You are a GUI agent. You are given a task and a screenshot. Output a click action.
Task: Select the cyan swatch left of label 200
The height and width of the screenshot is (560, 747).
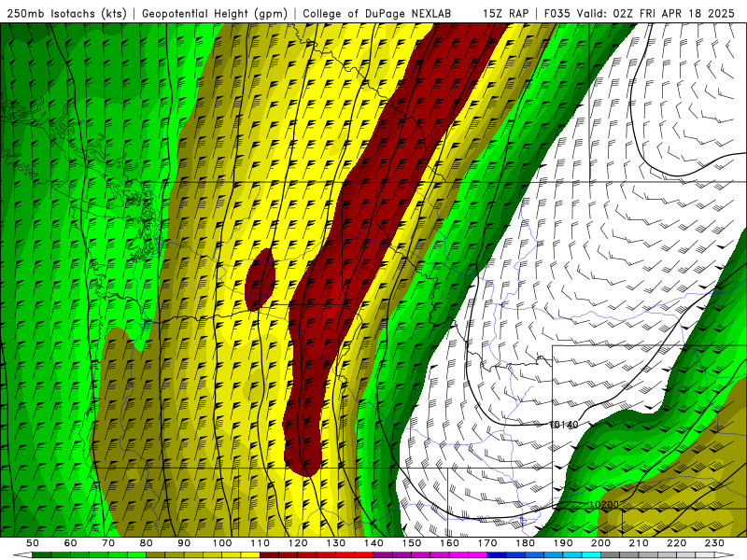pos(592,555)
